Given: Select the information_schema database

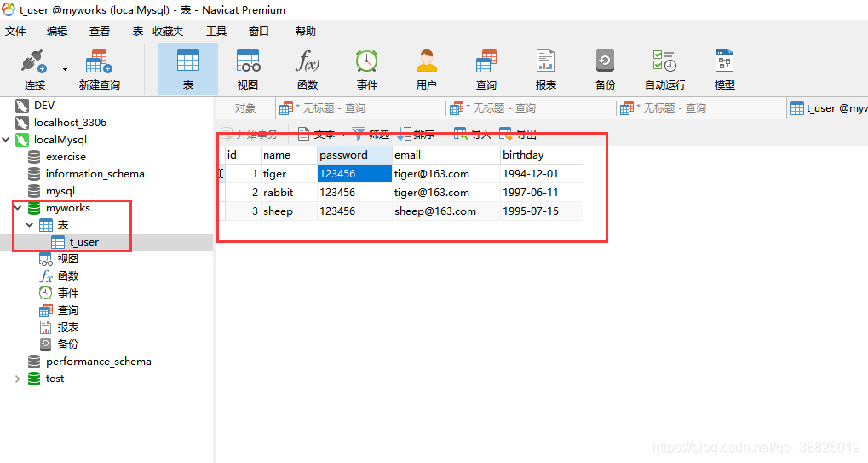Looking at the screenshot, I should (x=95, y=174).
